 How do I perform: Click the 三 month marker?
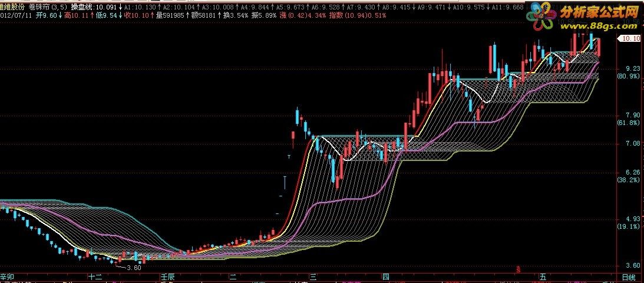coord(314,277)
